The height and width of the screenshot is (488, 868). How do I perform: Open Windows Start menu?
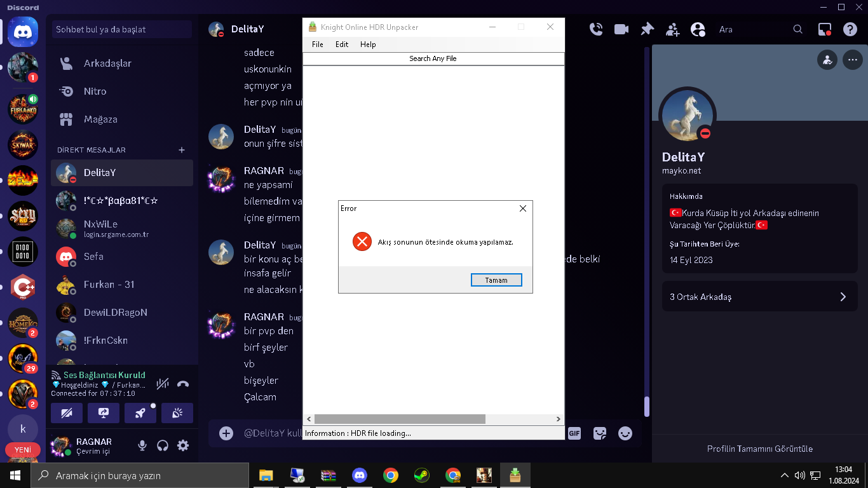15,475
